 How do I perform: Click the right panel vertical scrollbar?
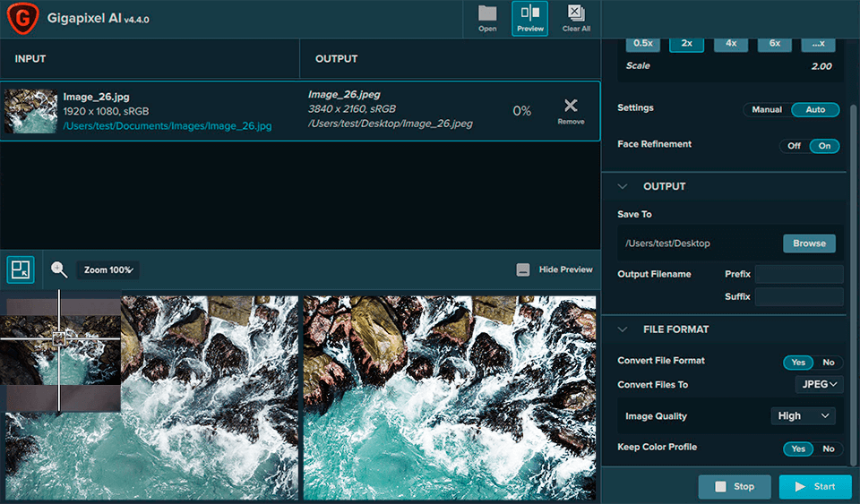coord(853,285)
